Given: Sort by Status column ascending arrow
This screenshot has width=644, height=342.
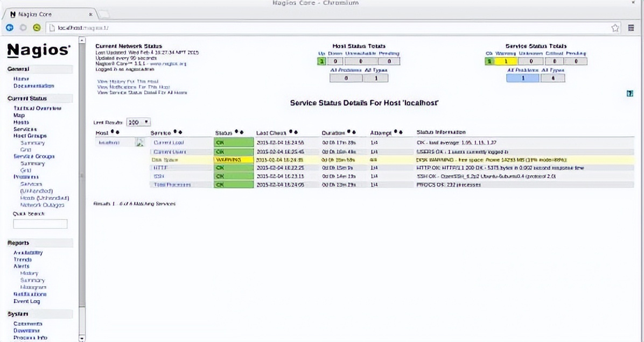Looking at the screenshot, I should click(x=237, y=132).
